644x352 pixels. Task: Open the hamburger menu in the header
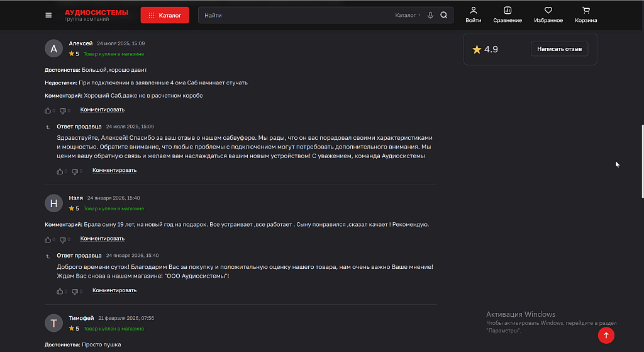point(48,15)
